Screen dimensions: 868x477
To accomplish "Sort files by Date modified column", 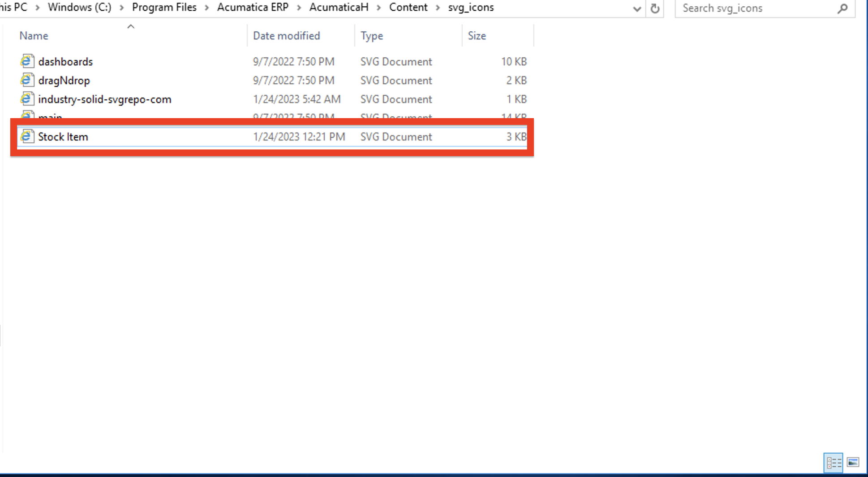I will [287, 35].
